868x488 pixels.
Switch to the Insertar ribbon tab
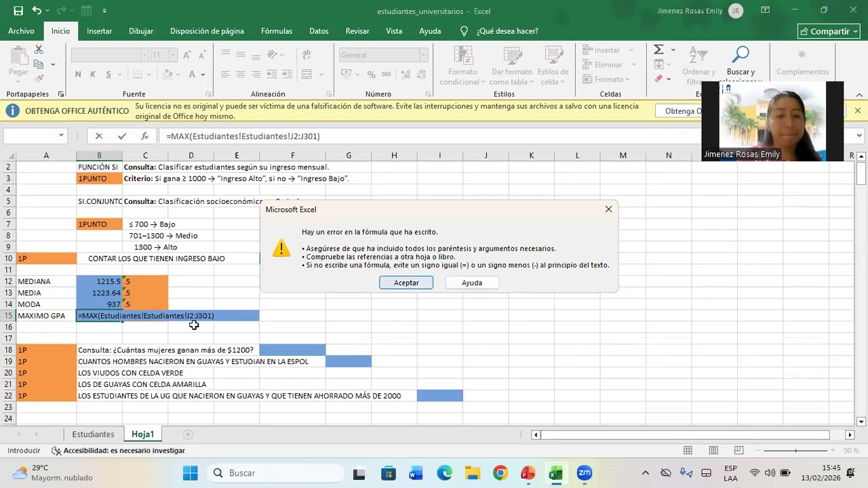[x=99, y=31]
